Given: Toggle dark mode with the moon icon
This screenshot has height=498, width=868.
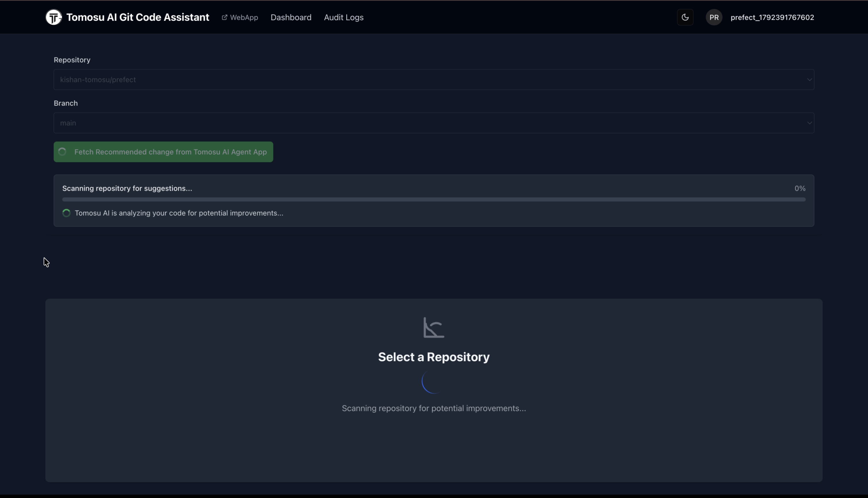Looking at the screenshot, I should (x=685, y=17).
